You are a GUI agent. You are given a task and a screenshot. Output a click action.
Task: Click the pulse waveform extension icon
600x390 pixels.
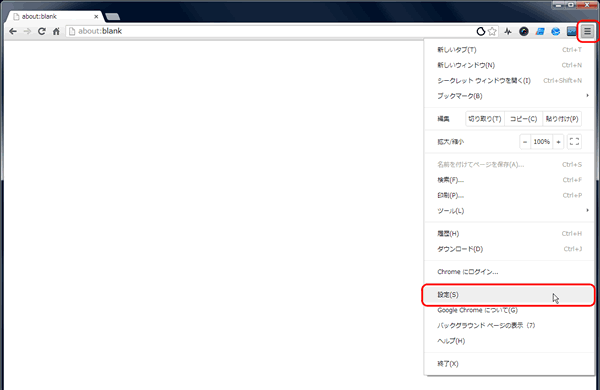pyautogui.click(x=508, y=31)
